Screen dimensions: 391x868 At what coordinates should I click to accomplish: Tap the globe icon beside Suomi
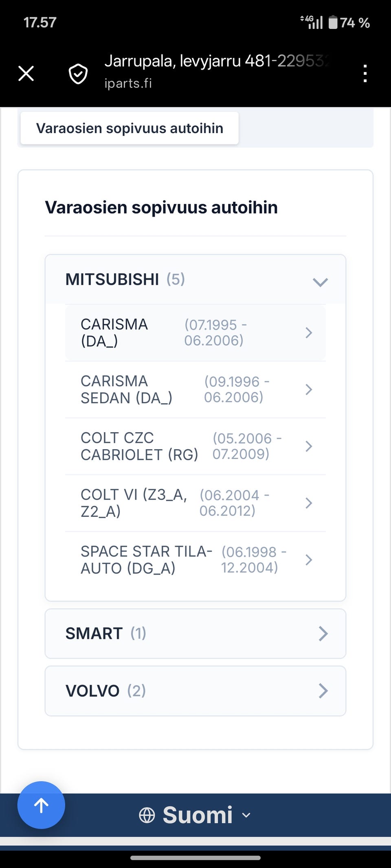(x=147, y=815)
